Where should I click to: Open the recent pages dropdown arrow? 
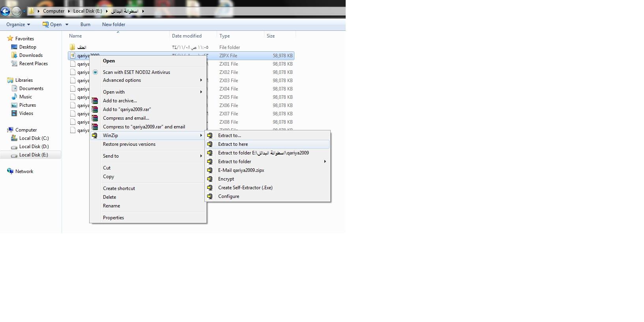(x=24, y=11)
